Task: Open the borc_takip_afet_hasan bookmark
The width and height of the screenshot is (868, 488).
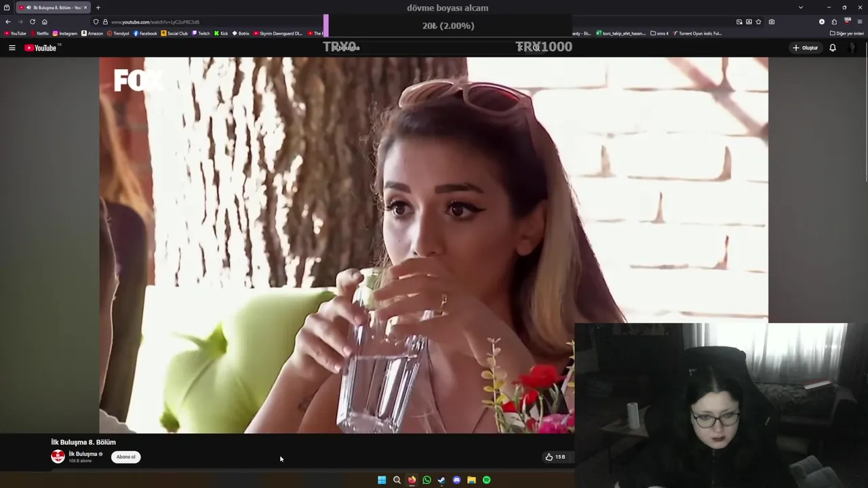Action: coord(620,33)
